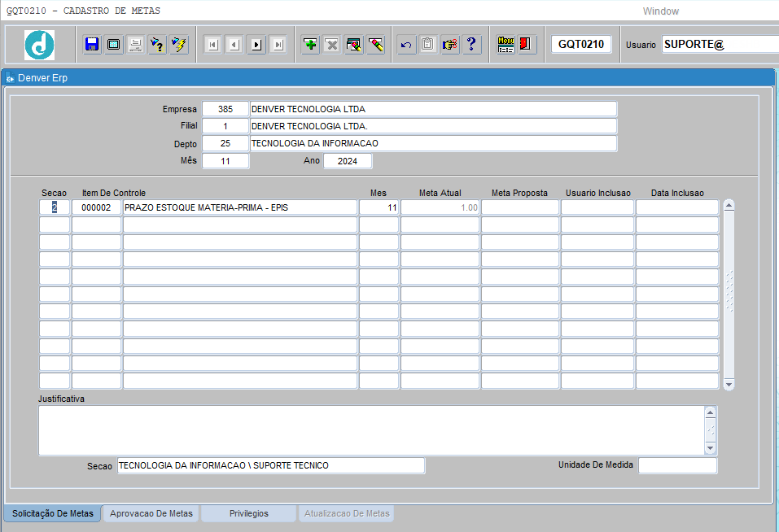The height and width of the screenshot is (532, 779).
Task: Click PRAZO ESTOQUE MATERIA-PRIMA - EPIS cell
Action: click(240, 207)
